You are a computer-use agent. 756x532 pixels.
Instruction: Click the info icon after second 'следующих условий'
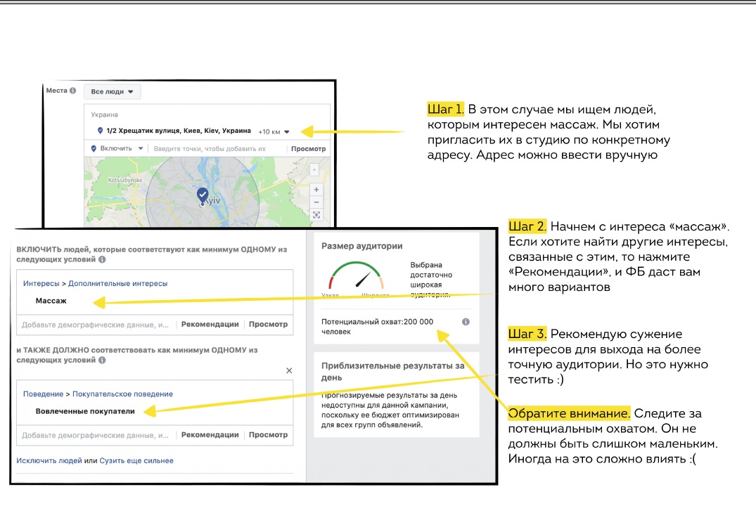pos(103,361)
